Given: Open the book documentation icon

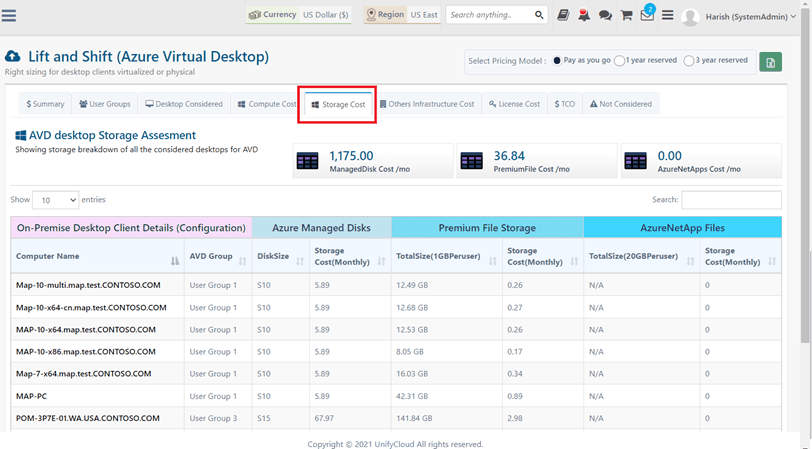Looking at the screenshot, I should [563, 15].
